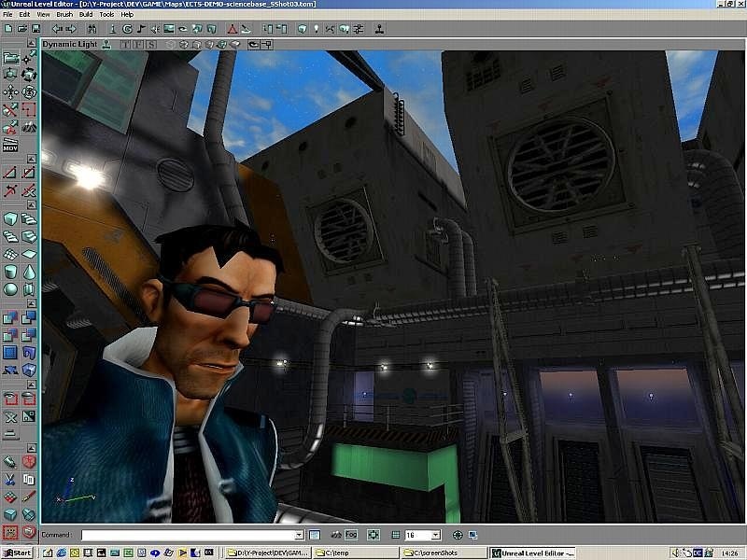Switch to C:\screenShots taskbar window
The width and height of the screenshot is (747, 560).
[x=444, y=553]
